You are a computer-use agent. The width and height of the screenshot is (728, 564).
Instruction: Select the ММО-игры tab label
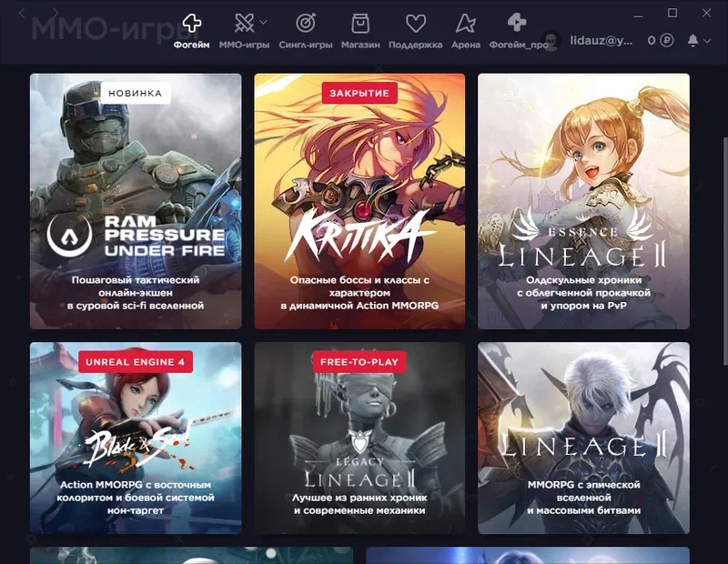pos(244,45)
